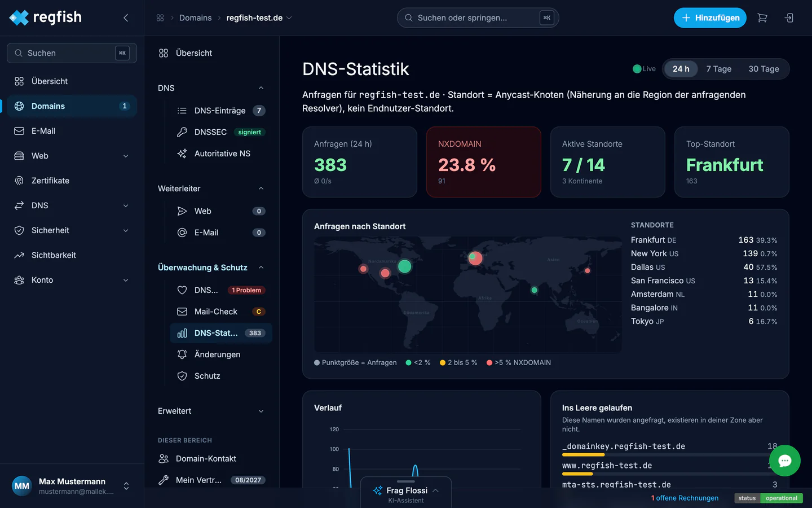The height and width of the screenshot is (508, 812).
Task: Collapse the DNS section in domain sidebar
Action: click(x=261, y=88)
